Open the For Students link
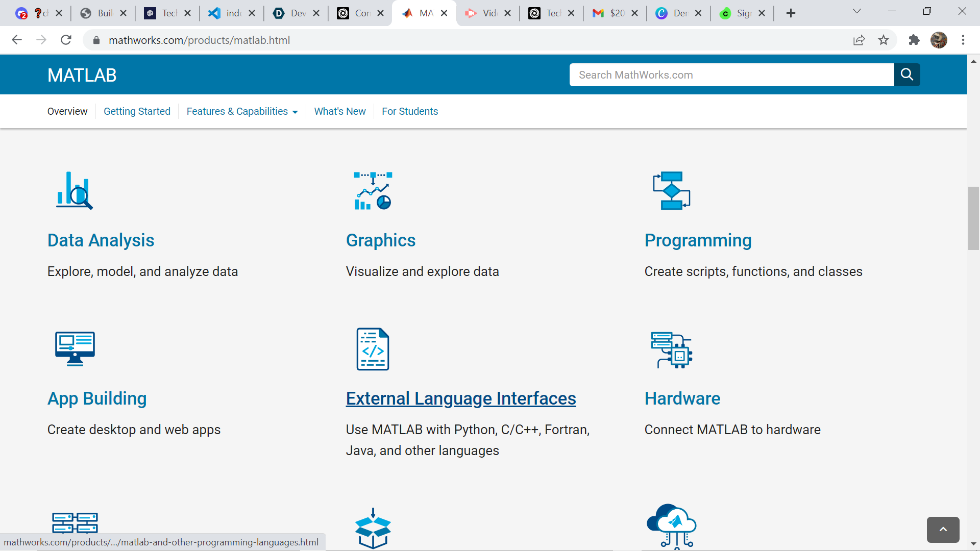980x551 pixels. click(x=410, y=111)
